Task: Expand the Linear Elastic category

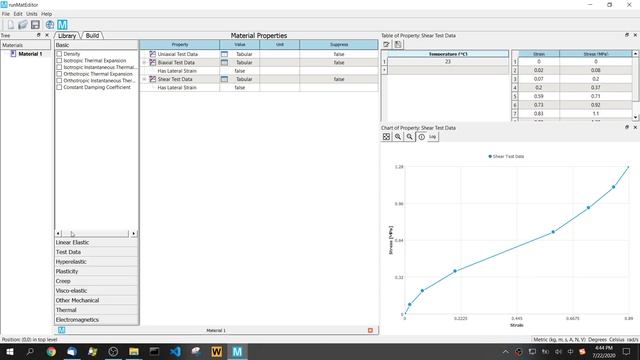Action: (96, 242)
